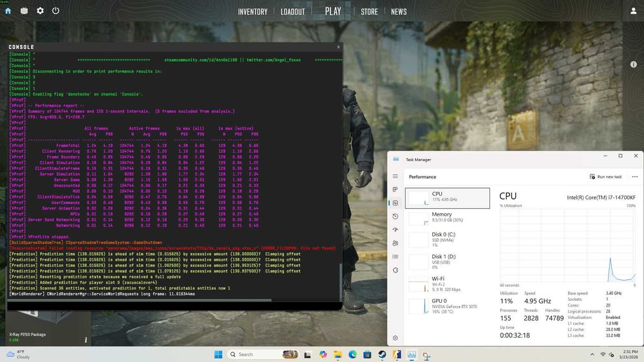
Task: Click the '4.95 GHz' speed value
Action: (x=537, y=301)
